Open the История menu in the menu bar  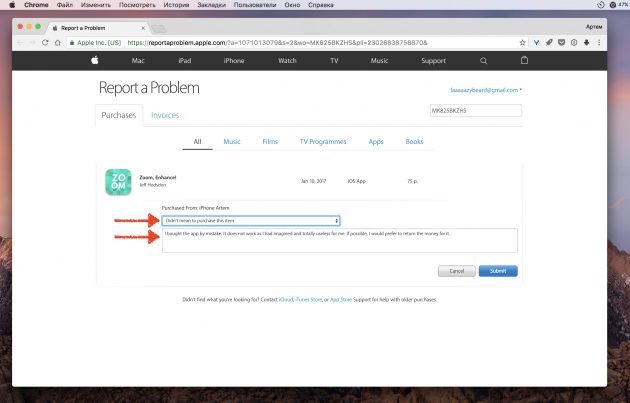[178, 5]
